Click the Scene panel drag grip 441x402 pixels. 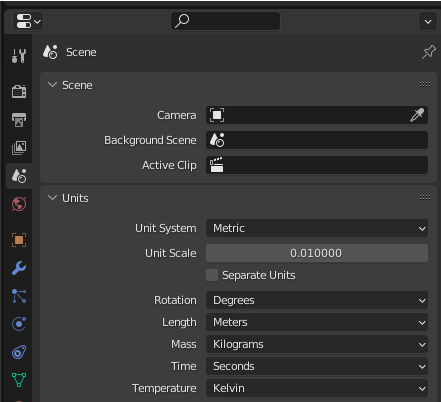coord(425,85)
